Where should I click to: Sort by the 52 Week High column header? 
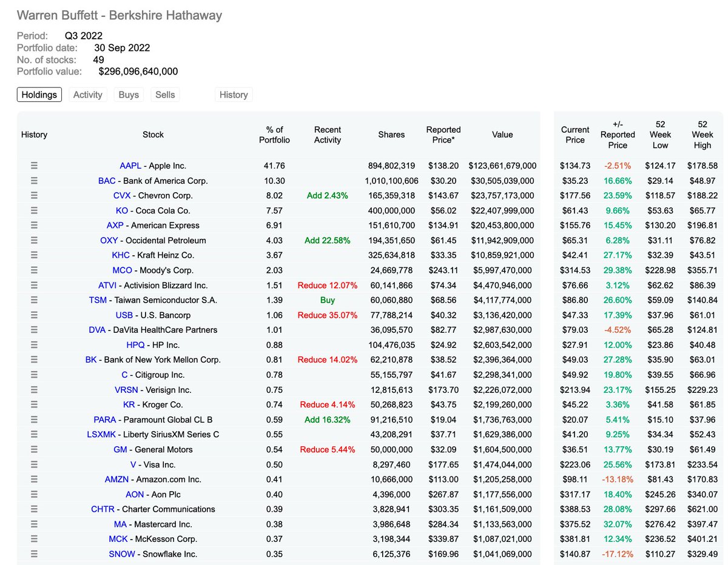click(703, 135)
